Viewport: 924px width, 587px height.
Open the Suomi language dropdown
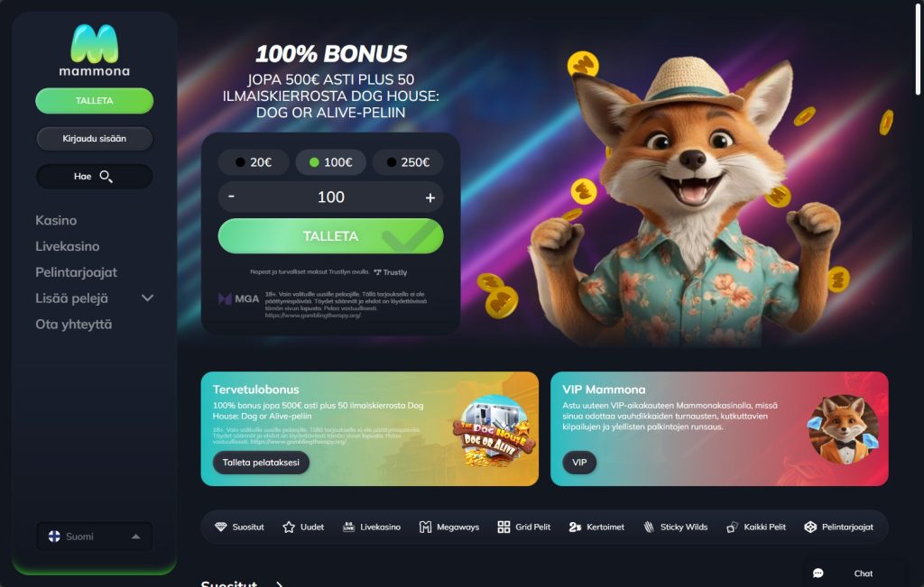pos(94,537)
